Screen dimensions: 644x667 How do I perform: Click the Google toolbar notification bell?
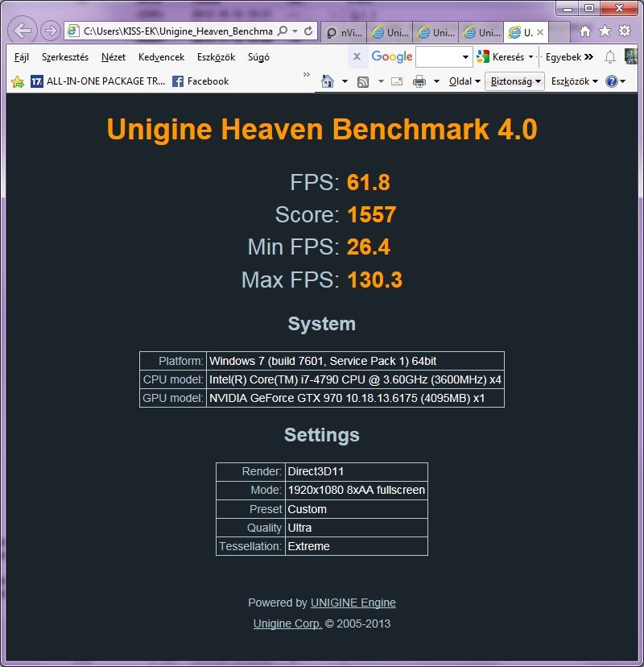[x=610, y=57]
